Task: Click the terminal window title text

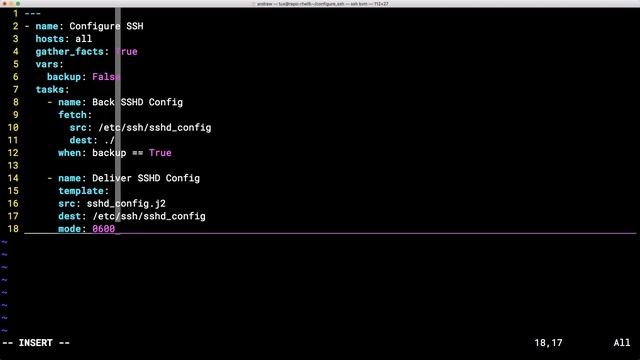Action: [x=322, y=4]
